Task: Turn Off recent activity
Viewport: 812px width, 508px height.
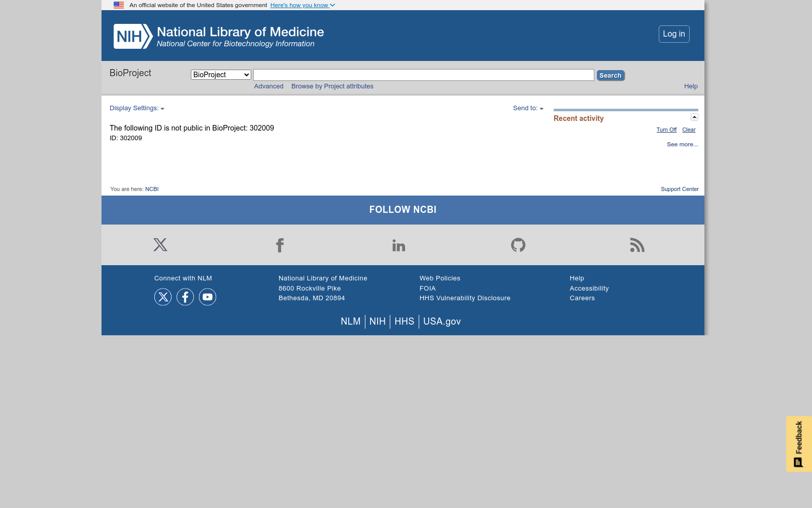Action: (x=666, y=130)
